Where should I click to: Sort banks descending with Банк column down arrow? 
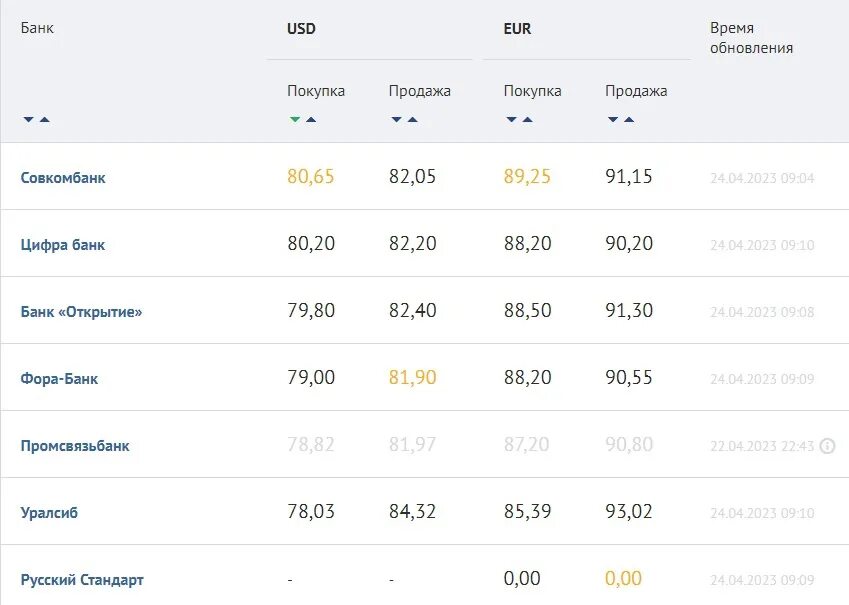pos(29,120)
